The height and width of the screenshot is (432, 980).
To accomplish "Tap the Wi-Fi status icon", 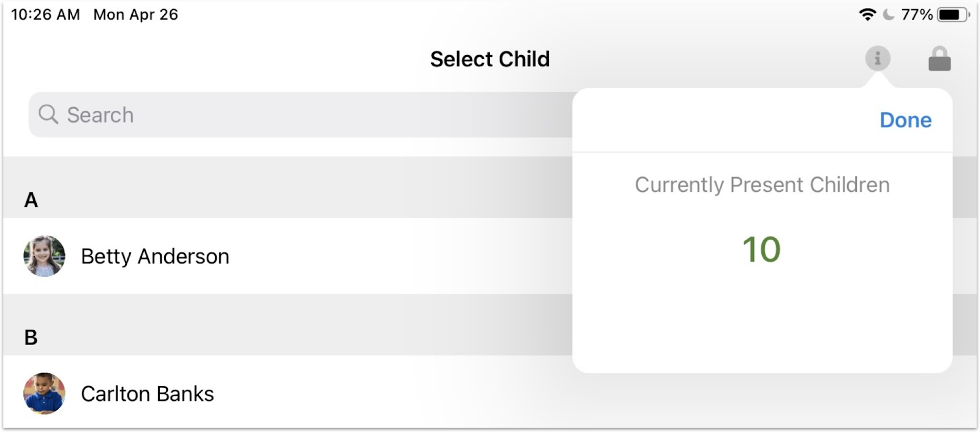I will 867,15.
